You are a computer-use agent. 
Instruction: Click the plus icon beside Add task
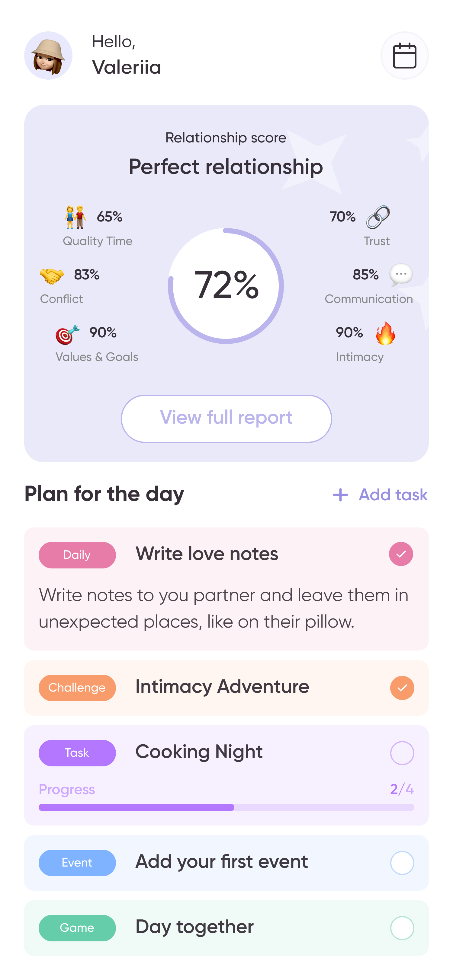tap(340, 495)
